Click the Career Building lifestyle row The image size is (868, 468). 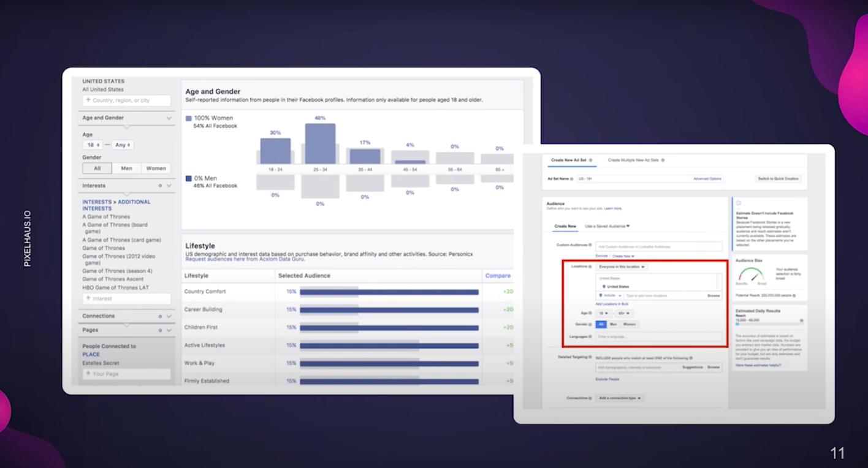coord(349,309)
